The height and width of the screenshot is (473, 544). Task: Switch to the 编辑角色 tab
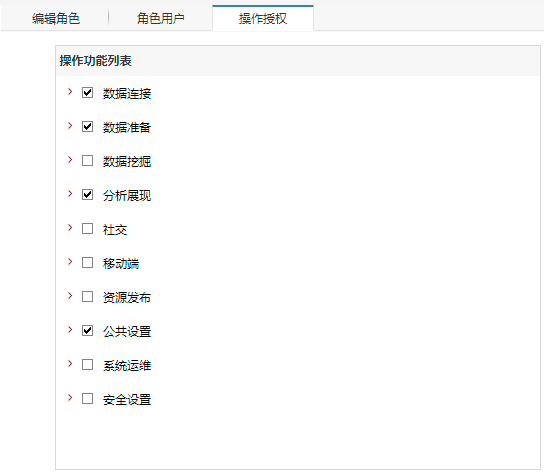click(x=56, y=18)
